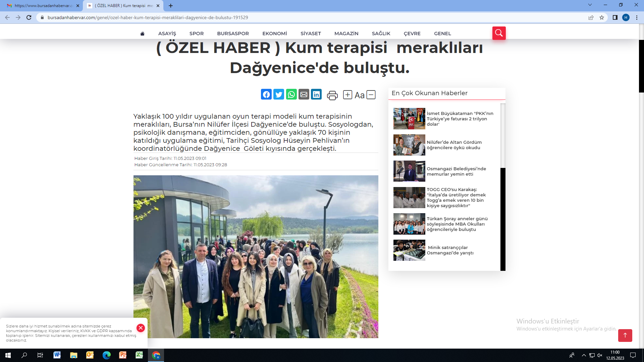Expand the Chrome tab search chevron
The image size is (644, 362).
pos(590,5)
